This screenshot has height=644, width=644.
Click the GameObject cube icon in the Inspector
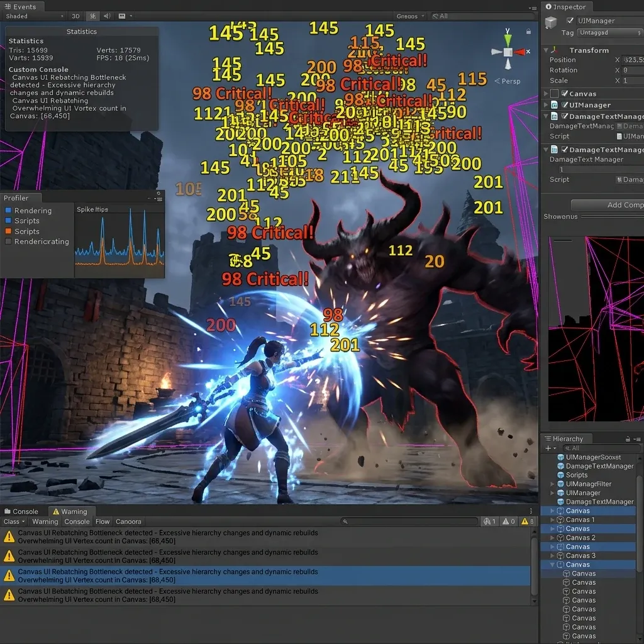coord(551,22)
